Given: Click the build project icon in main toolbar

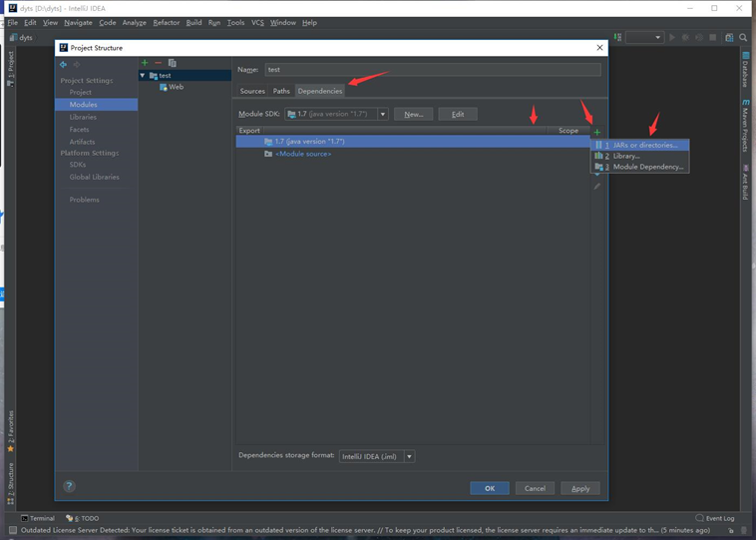Looking at the screenshot, I should click(617, 38).
